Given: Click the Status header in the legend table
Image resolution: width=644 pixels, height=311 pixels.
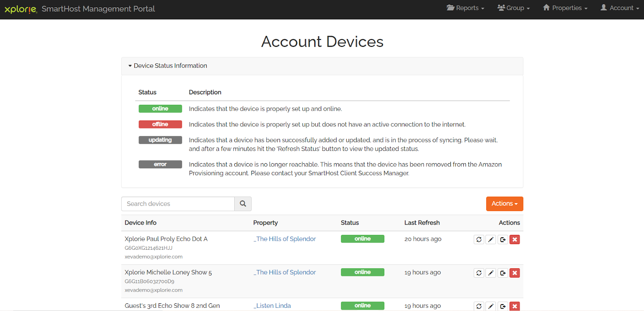Looking at the screenshot, I should 147,92.
